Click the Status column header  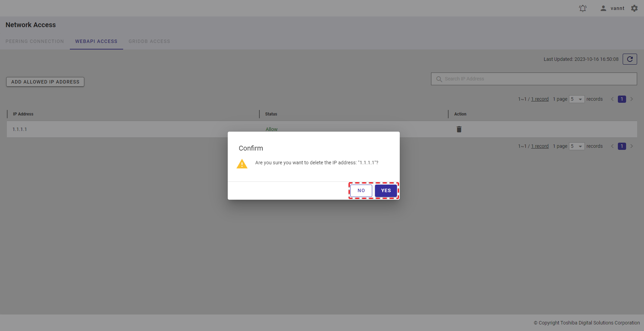click(271, 114)
